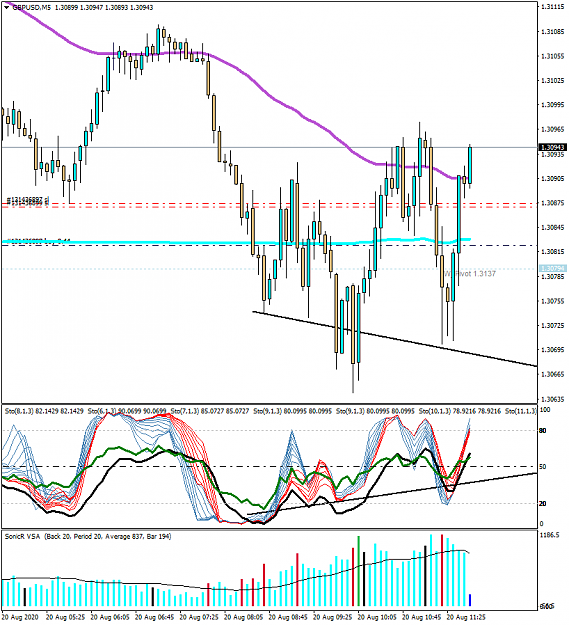Select the stochastic level 80 label

(542, 430)
